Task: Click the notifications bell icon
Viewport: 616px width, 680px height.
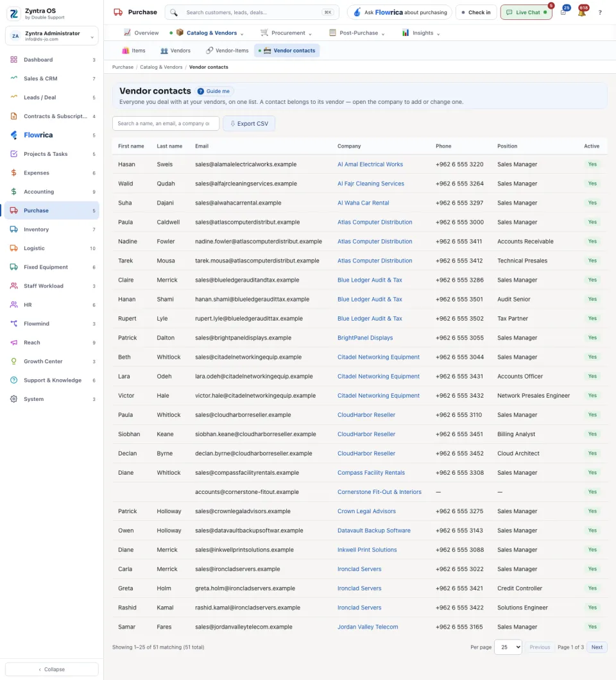Action: (582, 13)
